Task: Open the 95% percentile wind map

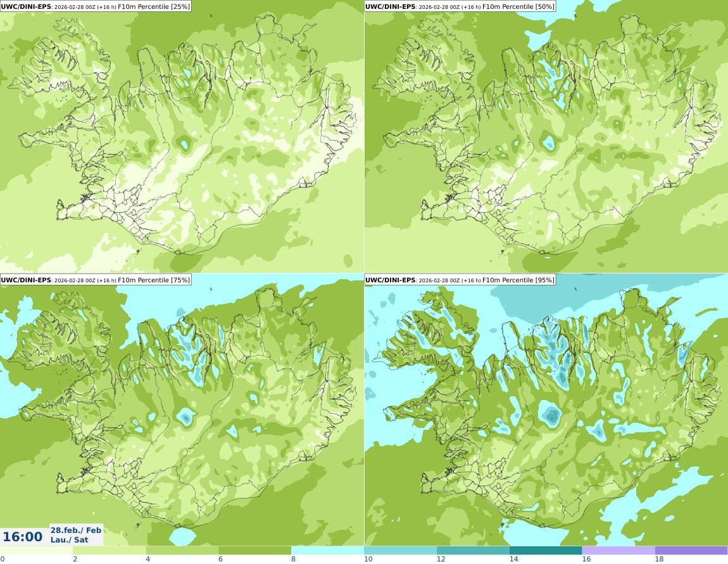Action: [546, 410]
